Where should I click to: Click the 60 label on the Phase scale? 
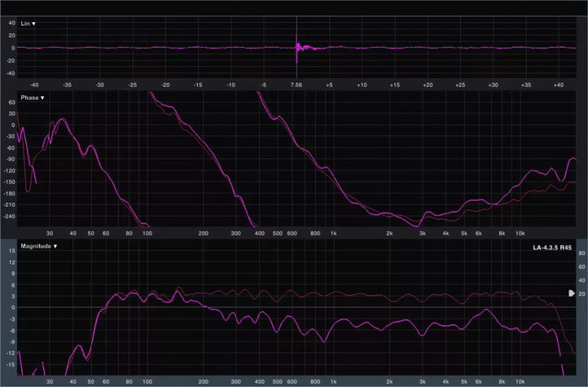tap(12, 102)
